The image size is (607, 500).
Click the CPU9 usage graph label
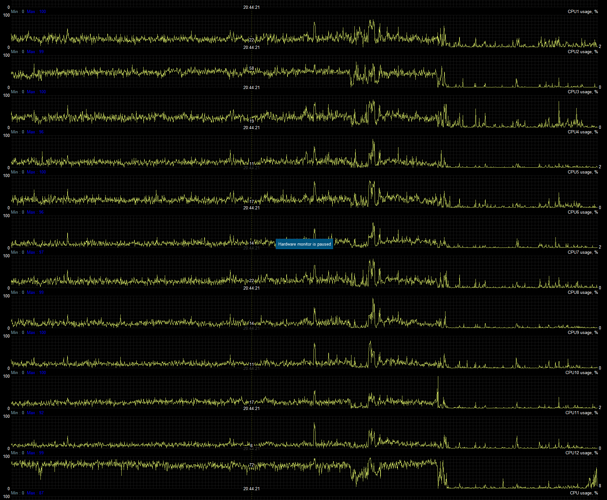582,332
